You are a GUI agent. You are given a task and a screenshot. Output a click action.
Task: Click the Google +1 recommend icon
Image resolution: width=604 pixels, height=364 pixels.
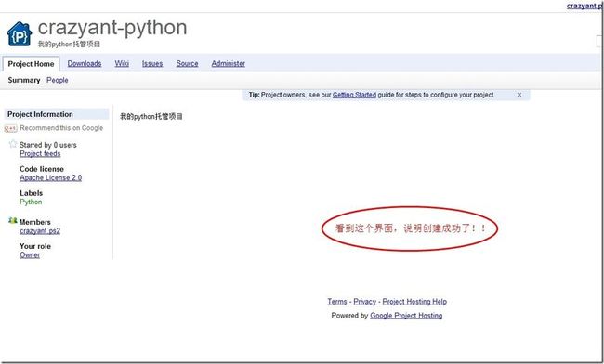pyautogui.click(x=11, y=128)
